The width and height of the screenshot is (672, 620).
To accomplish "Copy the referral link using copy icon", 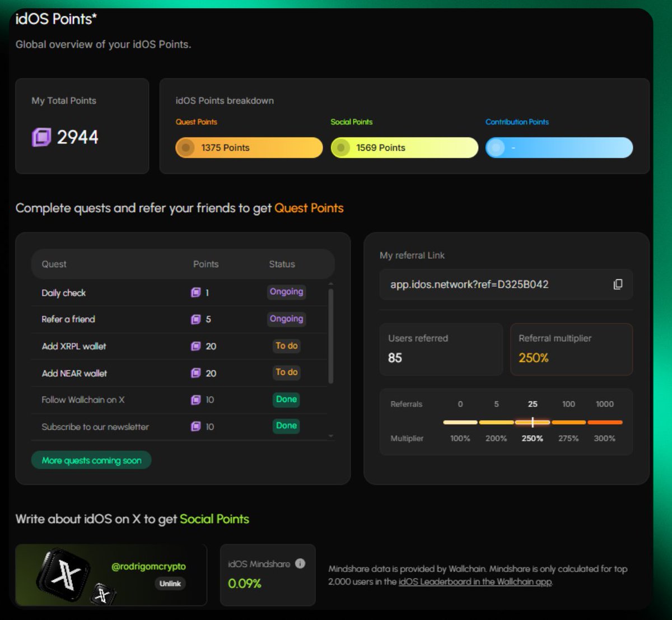I will [x=618, y=285].
